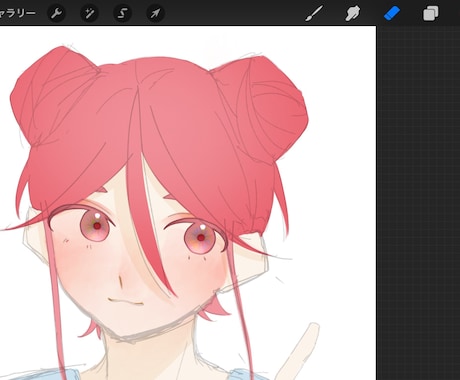
Task: Select the blue Eraser tool
Action: 392,14
